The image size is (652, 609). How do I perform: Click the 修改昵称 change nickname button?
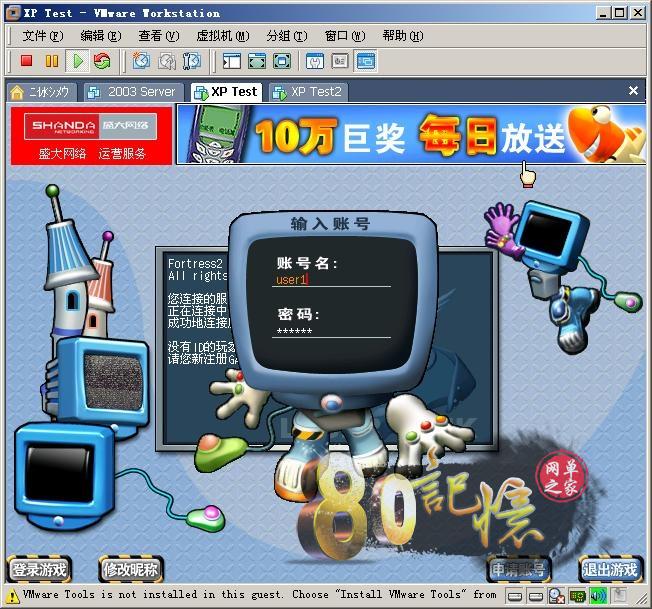click(130, 570)
